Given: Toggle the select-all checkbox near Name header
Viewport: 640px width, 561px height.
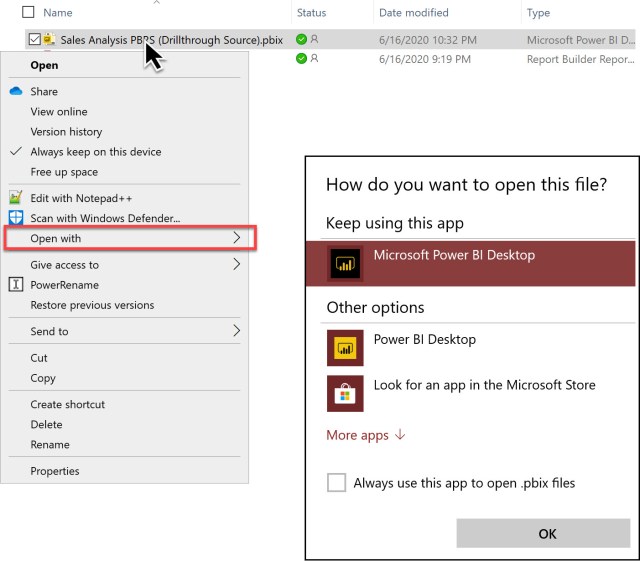Looking at the screenshot, I should tap(28, 12).
